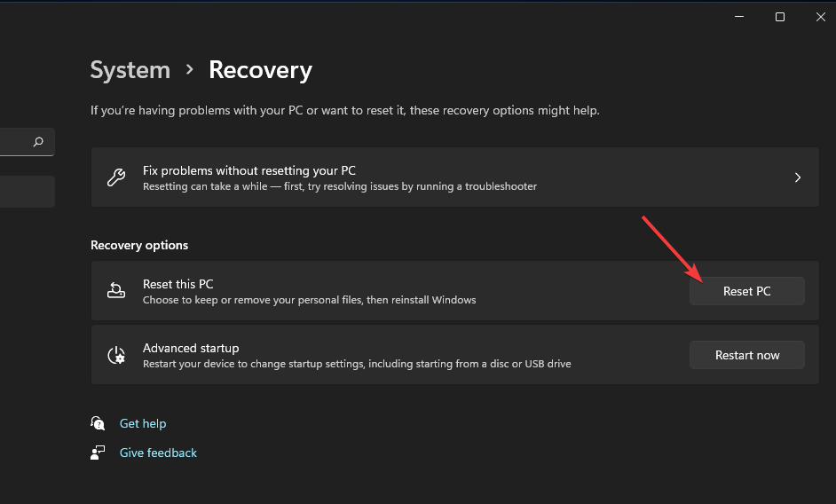Click the Advanced startup row title
The height and width of the screenshot is (504, 836).
pos(191,348)
